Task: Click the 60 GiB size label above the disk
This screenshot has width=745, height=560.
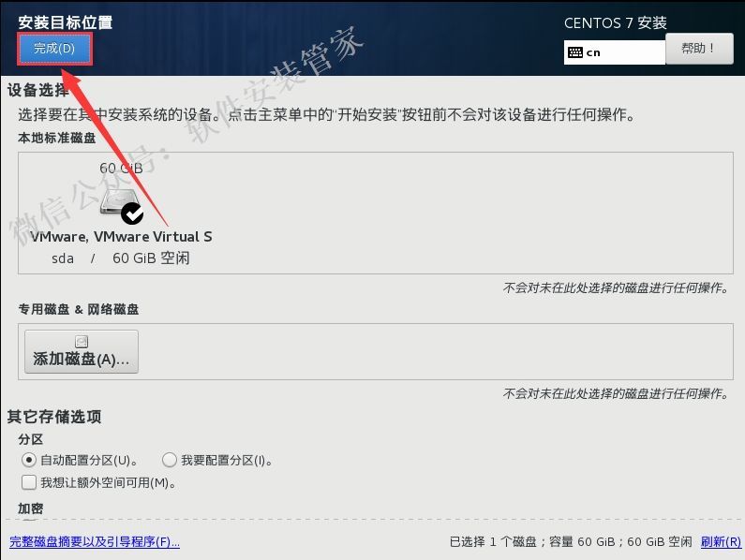Action: pyautogui.click(x=121, y=169)
